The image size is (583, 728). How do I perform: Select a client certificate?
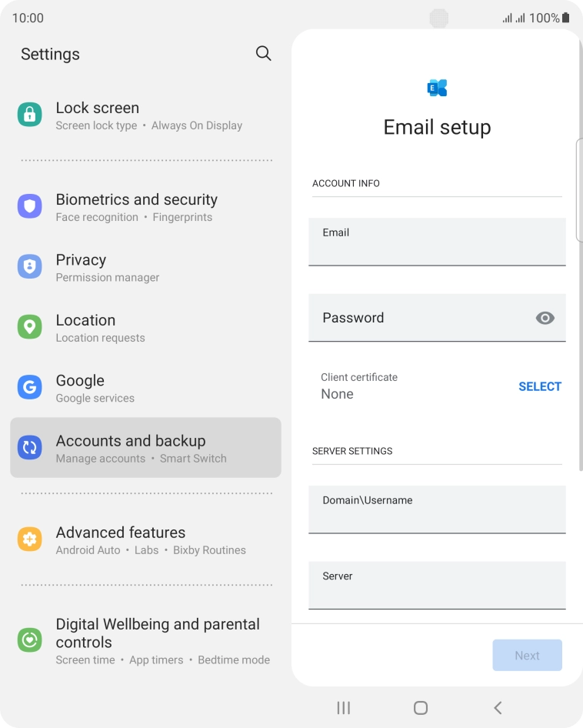[x=540, y=386]
